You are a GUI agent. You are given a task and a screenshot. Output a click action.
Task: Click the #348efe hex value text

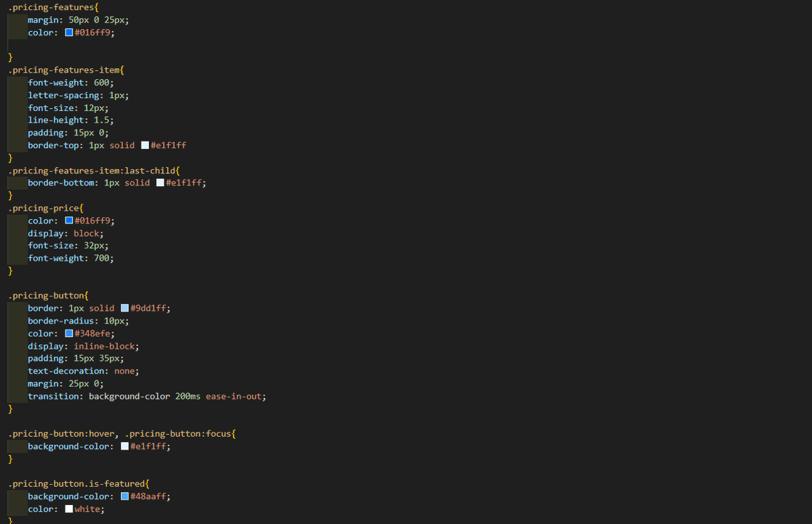93,333
